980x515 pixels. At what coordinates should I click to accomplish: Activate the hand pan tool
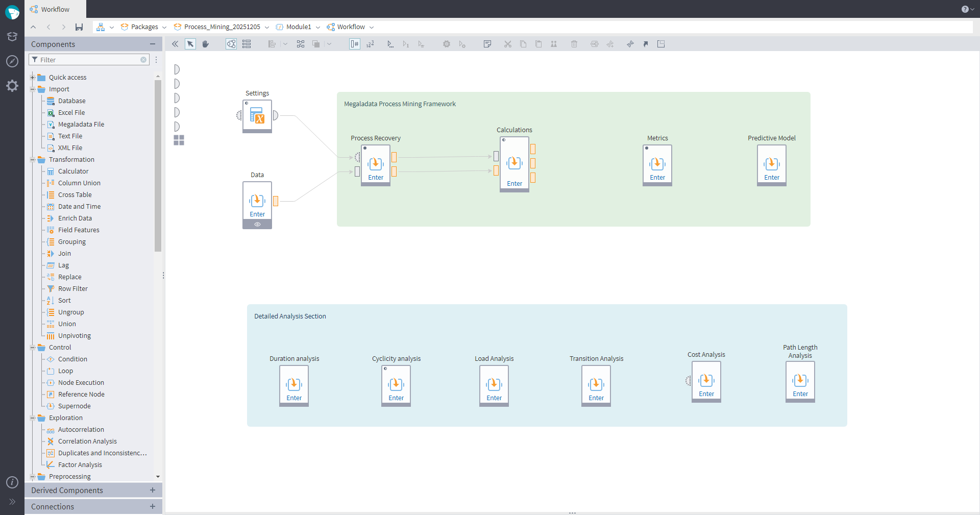tap(206, 44)
